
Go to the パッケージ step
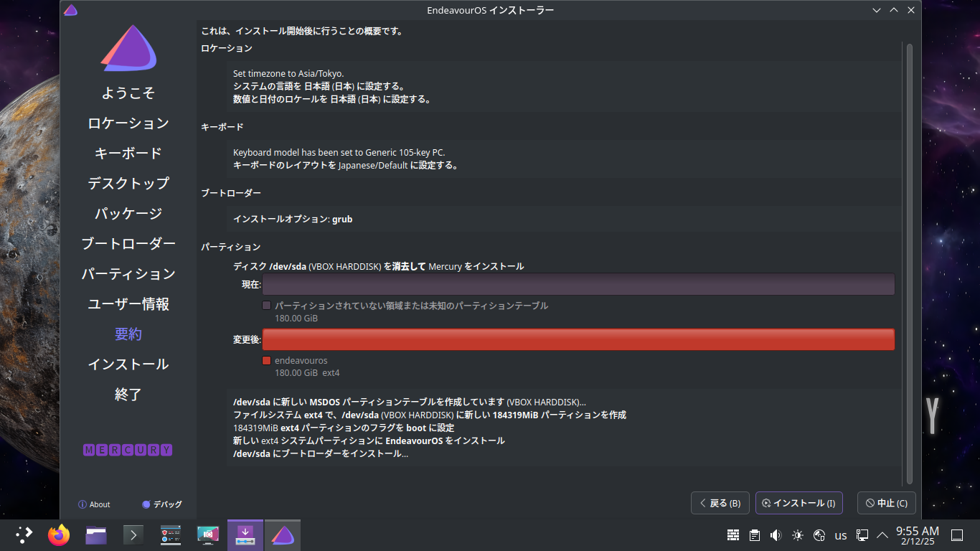pos(128,214)
